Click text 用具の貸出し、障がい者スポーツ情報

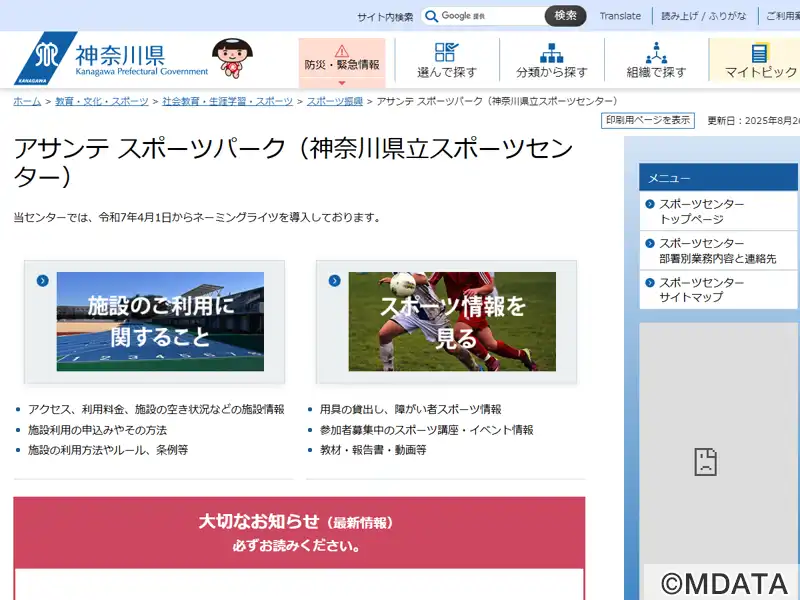coord(411,409)
